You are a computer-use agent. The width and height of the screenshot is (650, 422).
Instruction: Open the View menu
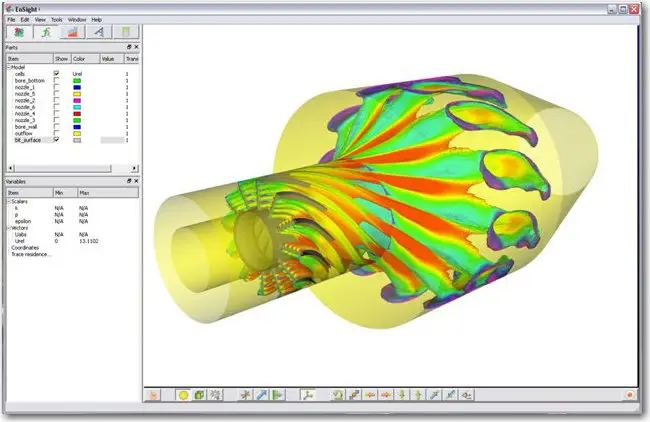click(x=40, y=19)
